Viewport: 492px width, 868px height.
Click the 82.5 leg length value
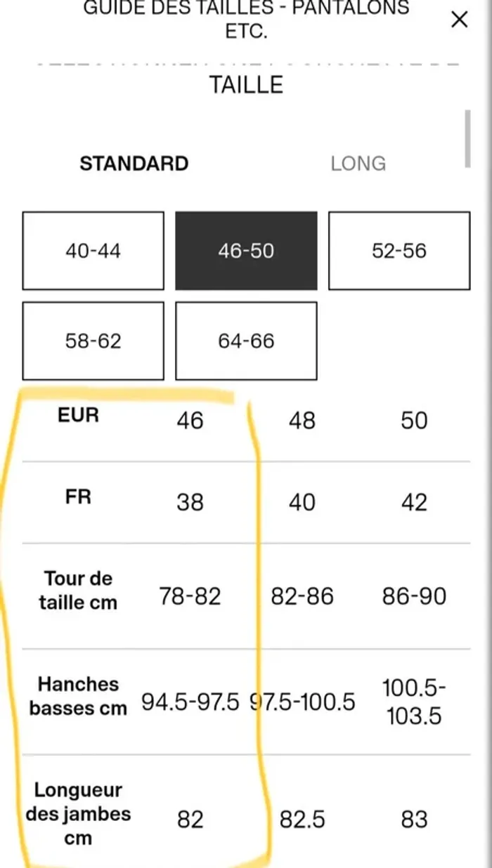[x=302, y=820]
